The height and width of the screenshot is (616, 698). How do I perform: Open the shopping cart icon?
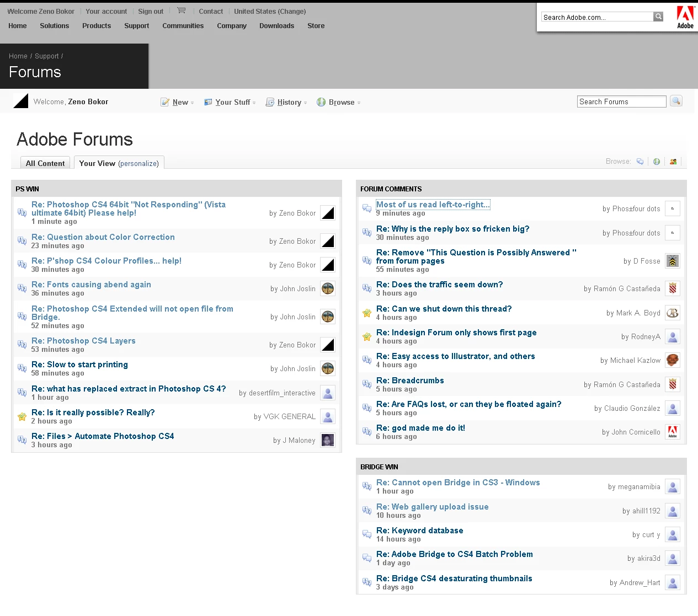tap(181, 10)
